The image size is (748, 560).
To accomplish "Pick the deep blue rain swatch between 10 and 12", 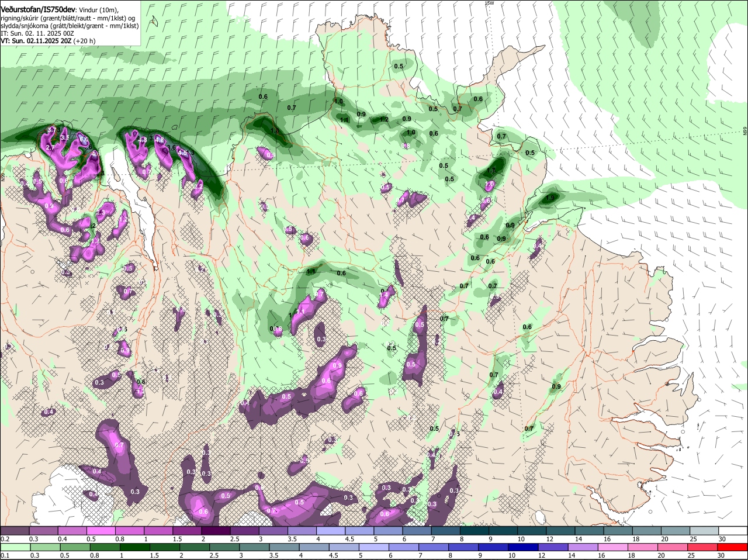I will (x=523, y=547).
